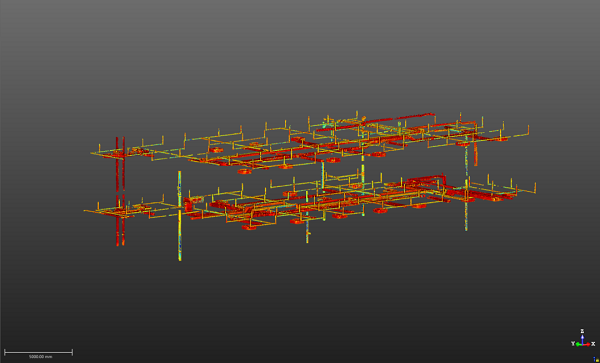The height and width of the screenshot is (363, 600).
Task: Click the 5000.00 mm scale label
Action: [x=41, y=357]
